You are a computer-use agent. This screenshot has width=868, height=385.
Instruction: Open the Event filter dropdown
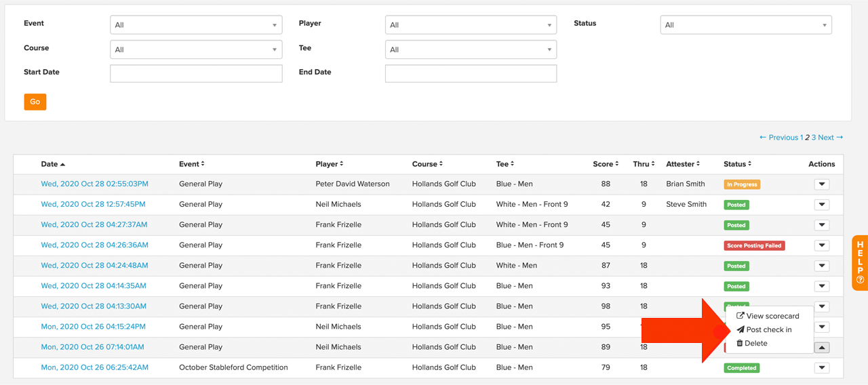click(196, 24)
